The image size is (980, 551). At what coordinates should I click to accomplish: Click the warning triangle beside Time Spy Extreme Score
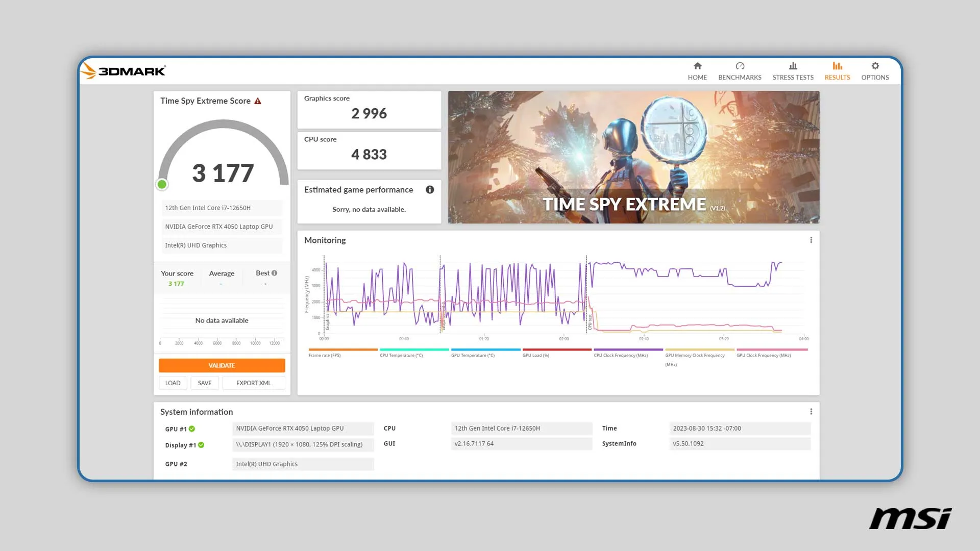tap(258, 101)
